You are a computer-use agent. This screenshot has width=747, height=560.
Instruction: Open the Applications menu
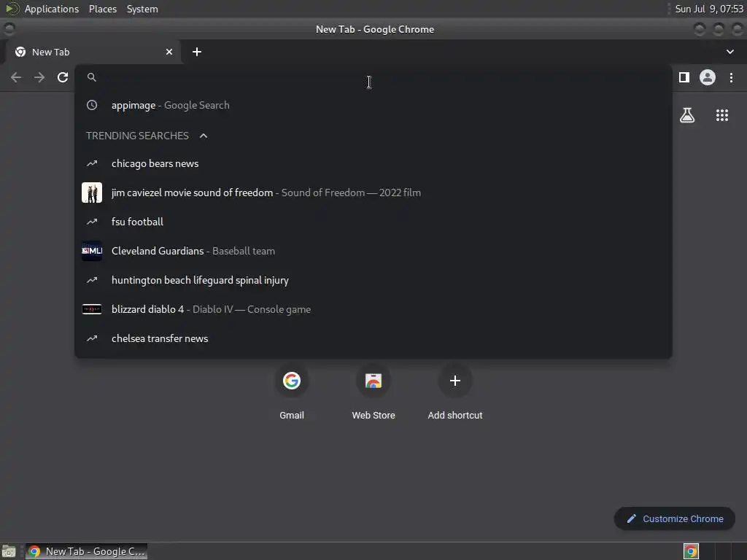pyautogui.click(x=52, y=9)
